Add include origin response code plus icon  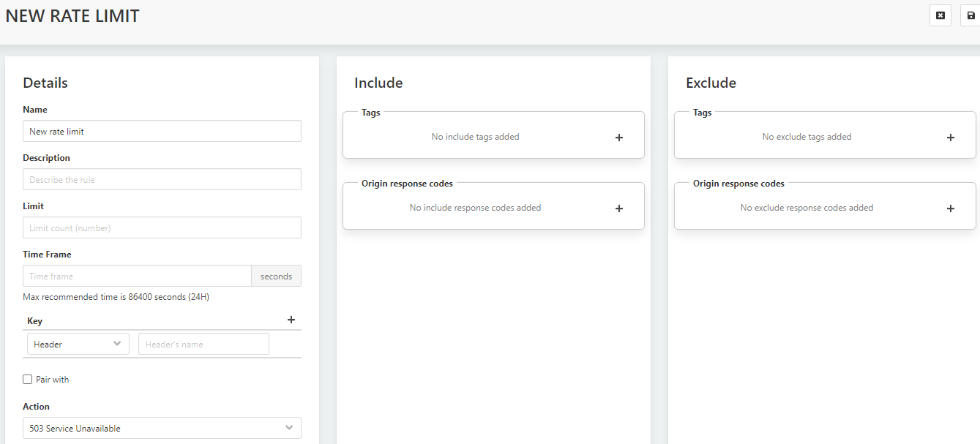619,208
